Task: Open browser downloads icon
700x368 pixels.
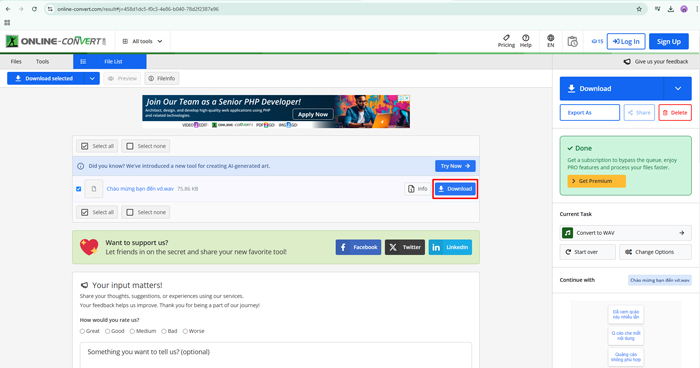Action: (x=671, y=9)
